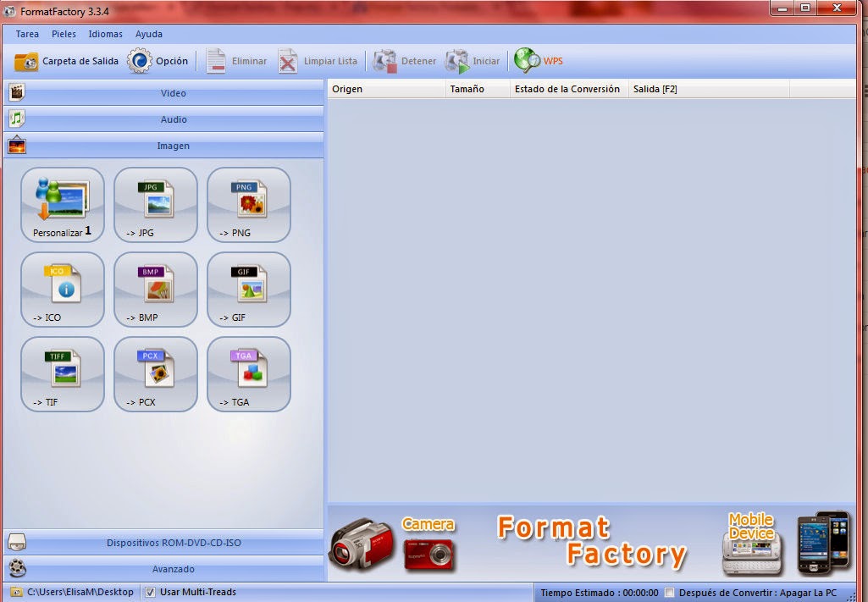The height and width of the screenshot is (602, 868).
Task: Start conversion with Iniciar icon
Action: coord(456,61)
